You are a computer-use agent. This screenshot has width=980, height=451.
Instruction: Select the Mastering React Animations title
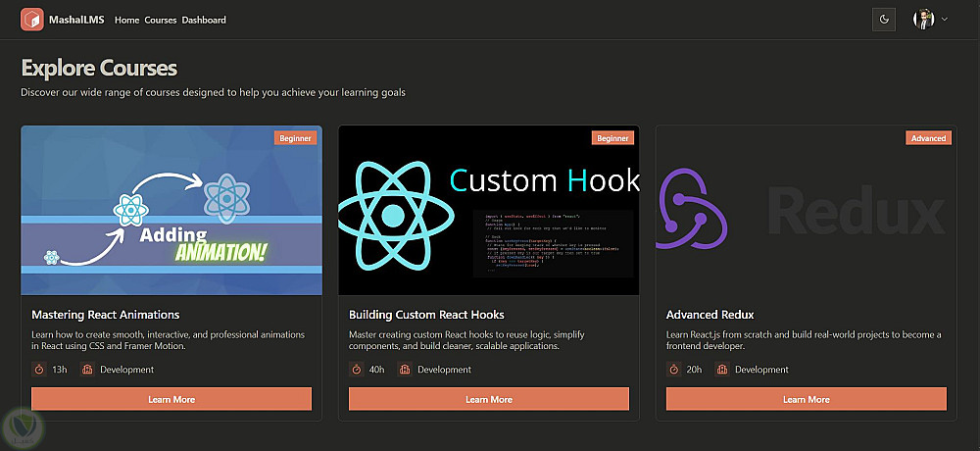(106, 315)
